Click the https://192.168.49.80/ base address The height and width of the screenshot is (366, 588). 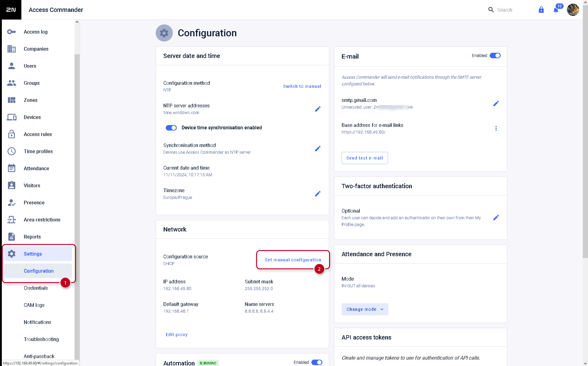point(363,132)
